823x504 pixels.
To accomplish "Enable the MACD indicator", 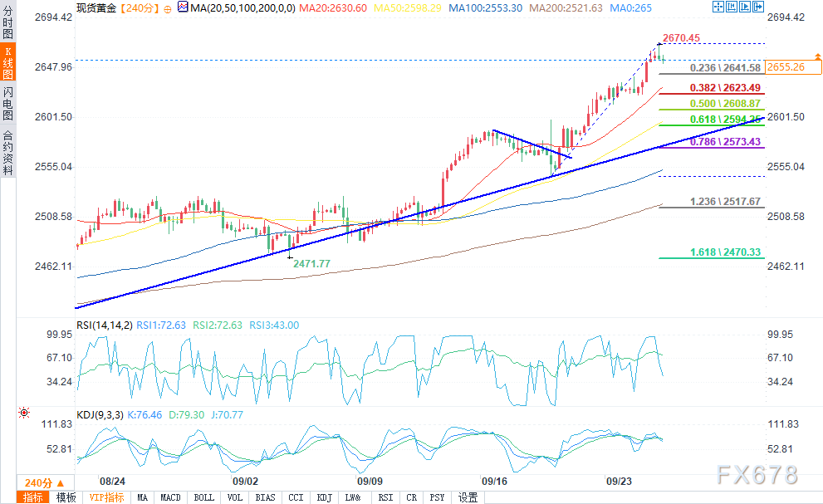I will (170, 497).
